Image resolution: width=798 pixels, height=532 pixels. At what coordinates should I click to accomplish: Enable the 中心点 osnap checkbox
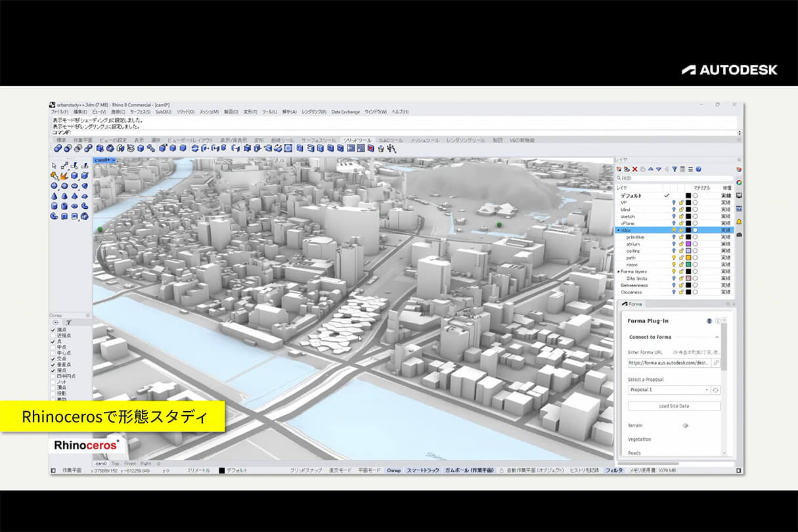[53, 353]
